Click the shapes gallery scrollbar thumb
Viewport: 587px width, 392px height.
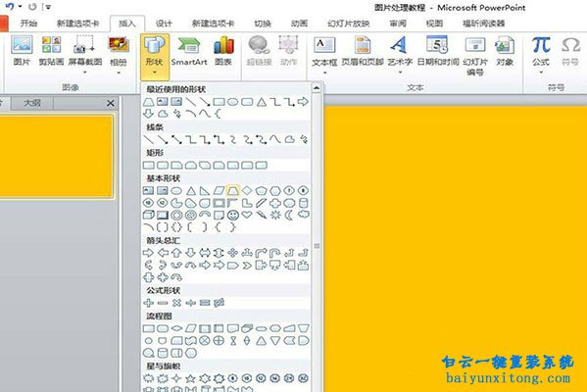pyautogui.click(x=317, y=246)
